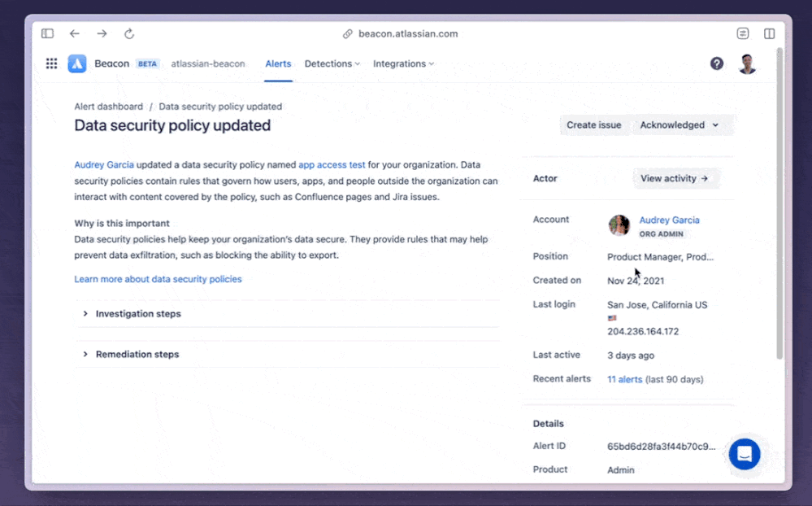Expand the Investigation steps section
The height and width of the screenshot is (506, 812).
pos(288,314)
